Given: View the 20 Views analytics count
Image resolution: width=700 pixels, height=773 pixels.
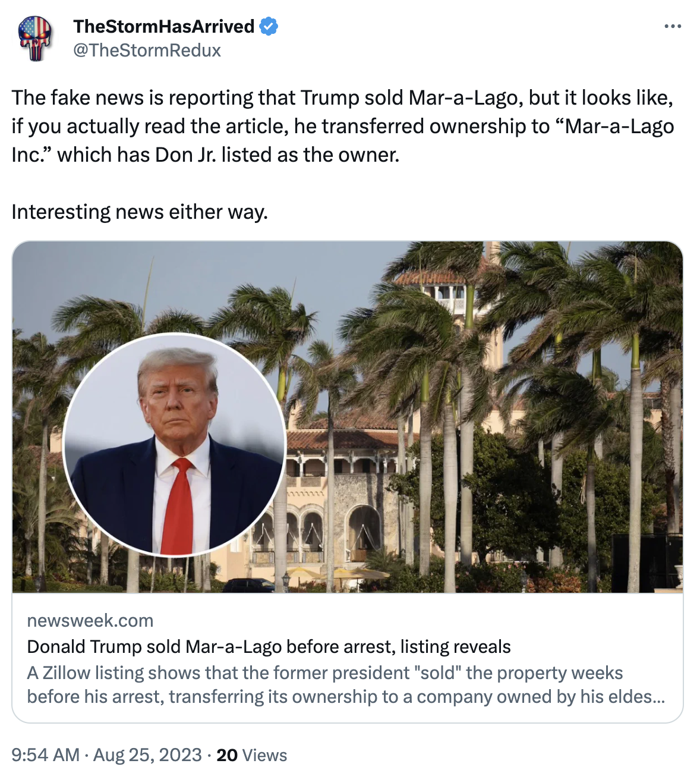Looking at the screenshot, I should (x=251, y=755).
